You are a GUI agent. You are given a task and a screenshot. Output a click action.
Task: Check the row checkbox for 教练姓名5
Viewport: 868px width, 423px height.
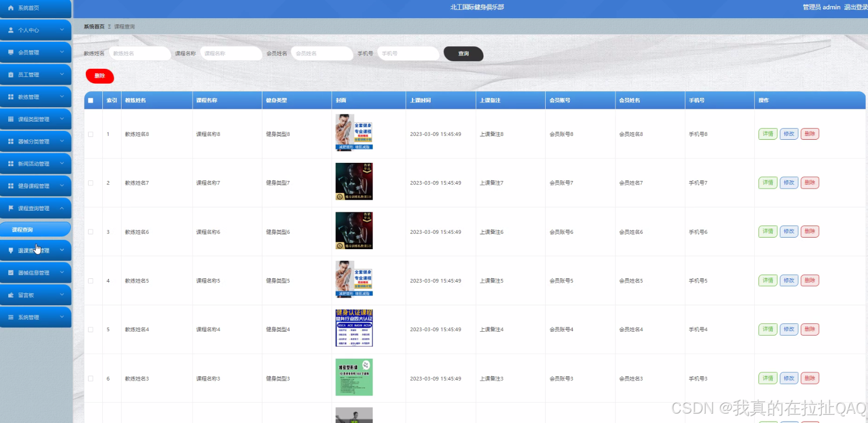tap(91, 281)
